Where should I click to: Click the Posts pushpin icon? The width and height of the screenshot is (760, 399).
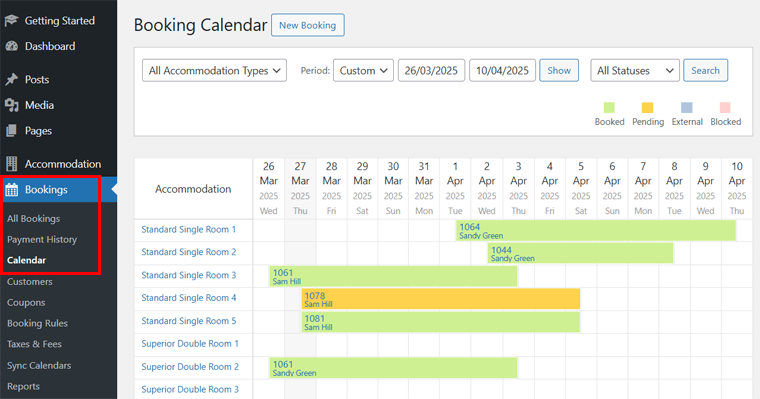click(11, 79)
